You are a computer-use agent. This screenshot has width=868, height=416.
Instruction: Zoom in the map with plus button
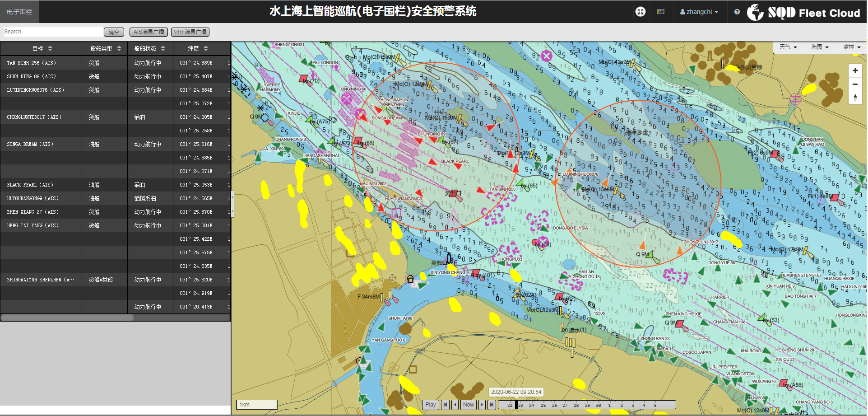click(x=855, y=70)
